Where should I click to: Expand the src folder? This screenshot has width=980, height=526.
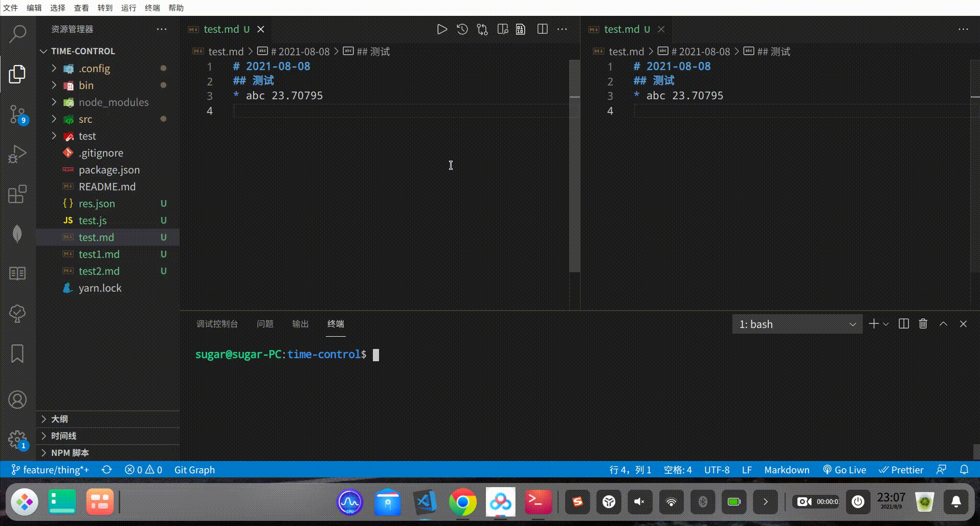pos(108,119)
